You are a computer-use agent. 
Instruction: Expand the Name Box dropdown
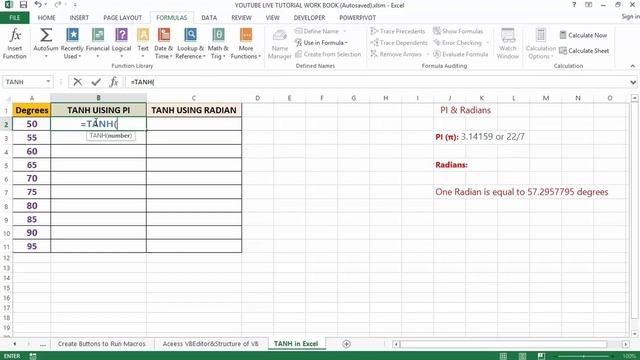click(48, 82)
